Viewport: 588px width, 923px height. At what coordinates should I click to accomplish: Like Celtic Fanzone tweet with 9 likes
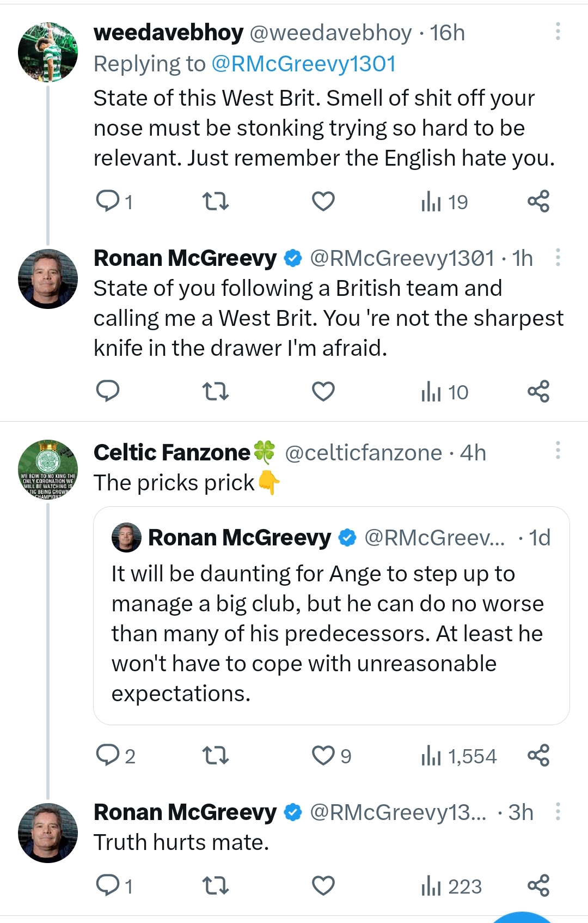tap(323, 756)
